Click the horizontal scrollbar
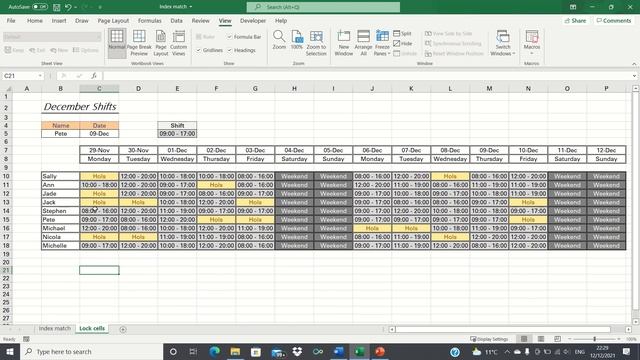 pos(503,329)
